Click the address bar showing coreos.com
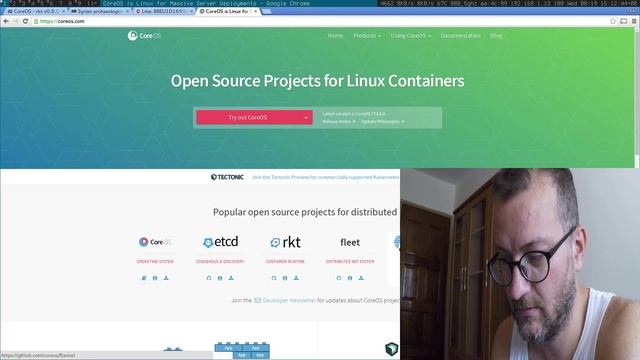The height and width of the screenshot is (360, 640). (x=318, y=21)
